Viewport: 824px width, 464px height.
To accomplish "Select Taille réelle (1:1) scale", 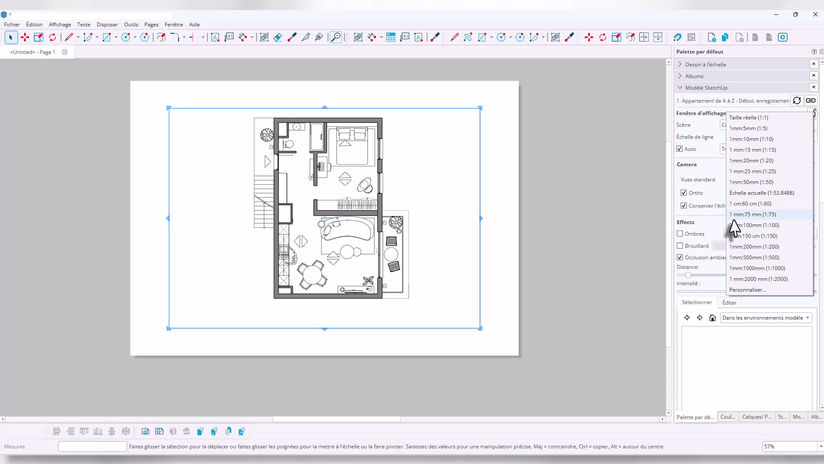I will tap(769, 118).
